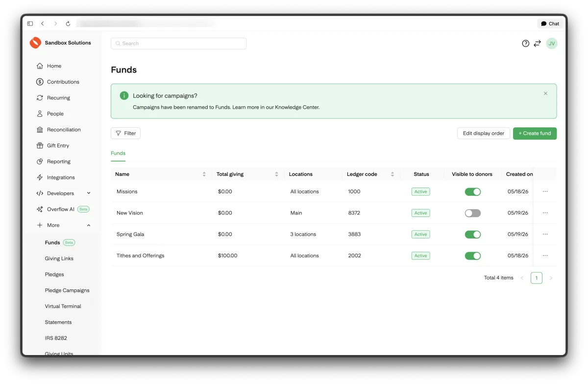Sort by Total giving column arrows
588x384 pixels.
click(276, 174)
